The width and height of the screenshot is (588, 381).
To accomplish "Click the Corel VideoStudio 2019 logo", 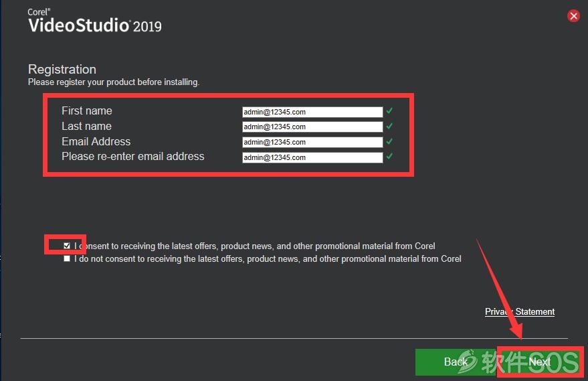I will (94, 21).
